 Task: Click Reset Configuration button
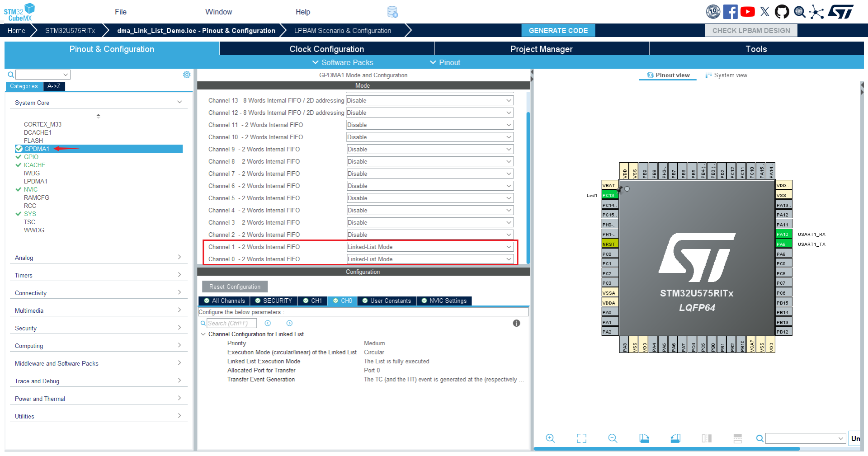(x=235, y=287)
